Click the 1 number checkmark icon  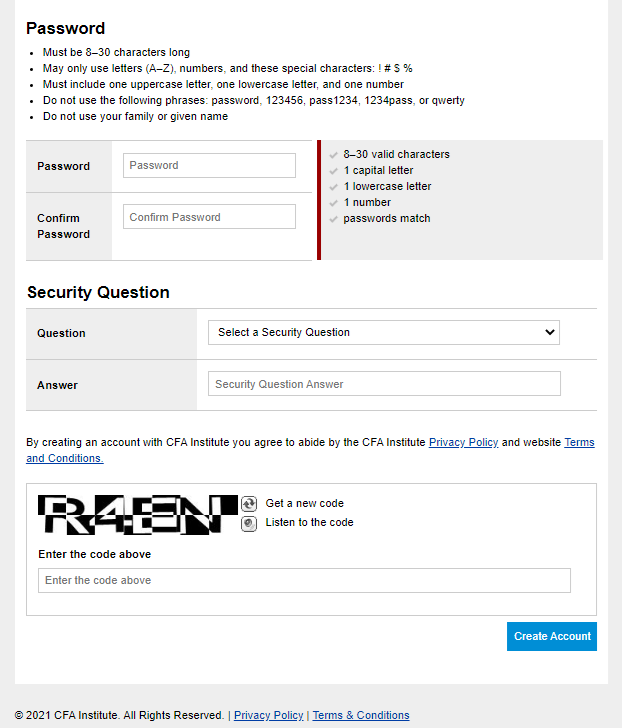coord(333,203)
